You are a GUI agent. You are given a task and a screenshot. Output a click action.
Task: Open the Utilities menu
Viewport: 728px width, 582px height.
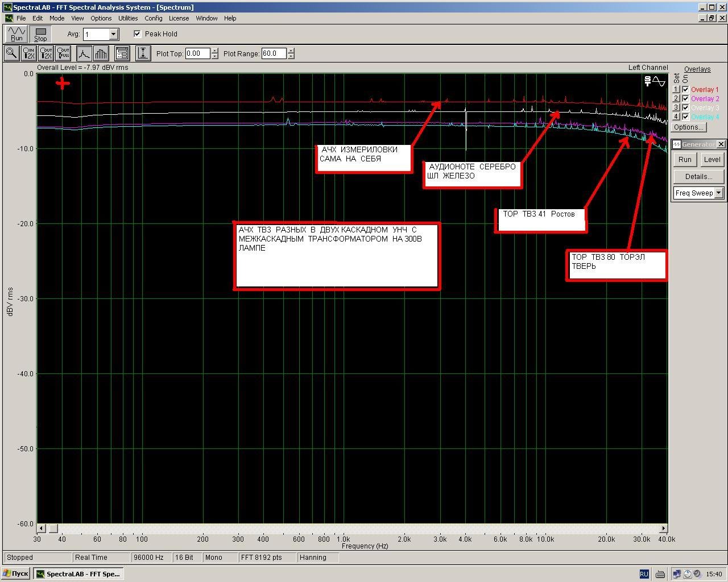click(128, 18)
